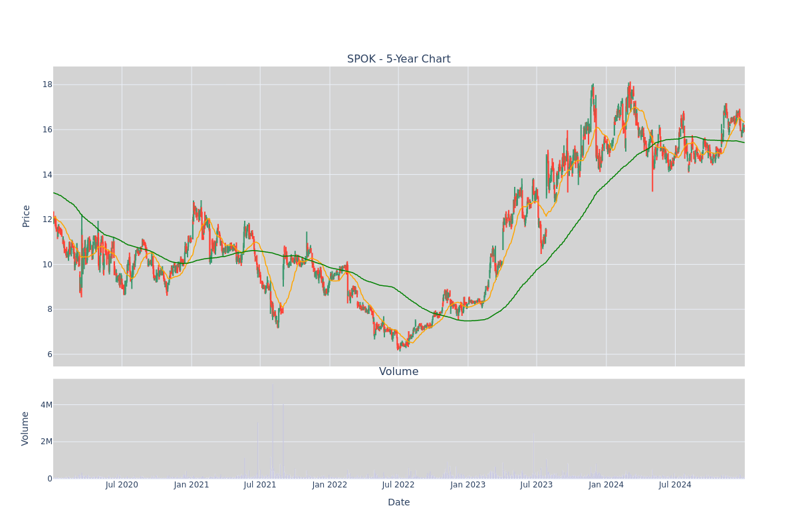Select the price tick label "16"

point(47,130)
